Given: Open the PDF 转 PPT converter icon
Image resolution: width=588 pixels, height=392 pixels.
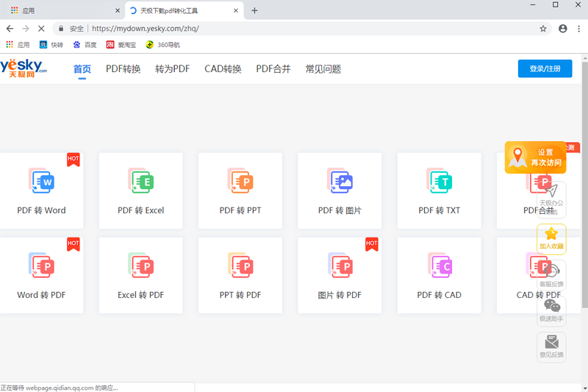Looking at the screenshot, I should pos(240,181).
